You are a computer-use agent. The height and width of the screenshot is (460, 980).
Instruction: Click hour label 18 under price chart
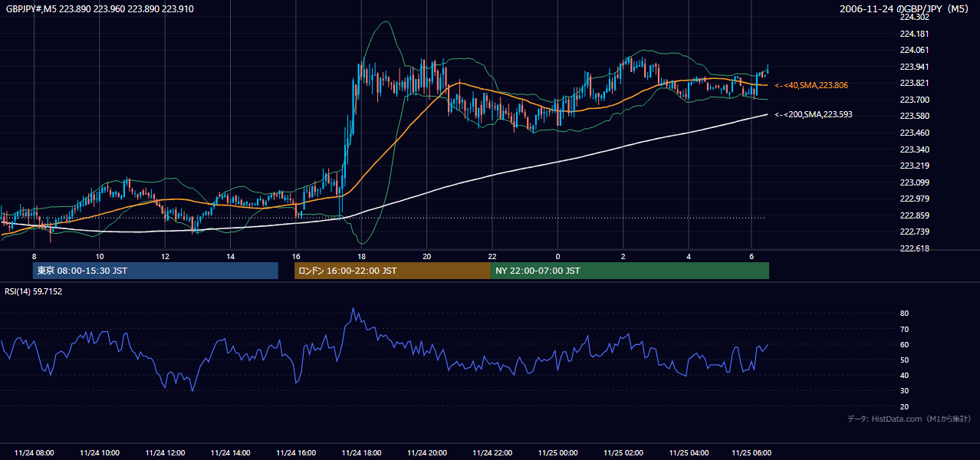[x=361, y=256]
